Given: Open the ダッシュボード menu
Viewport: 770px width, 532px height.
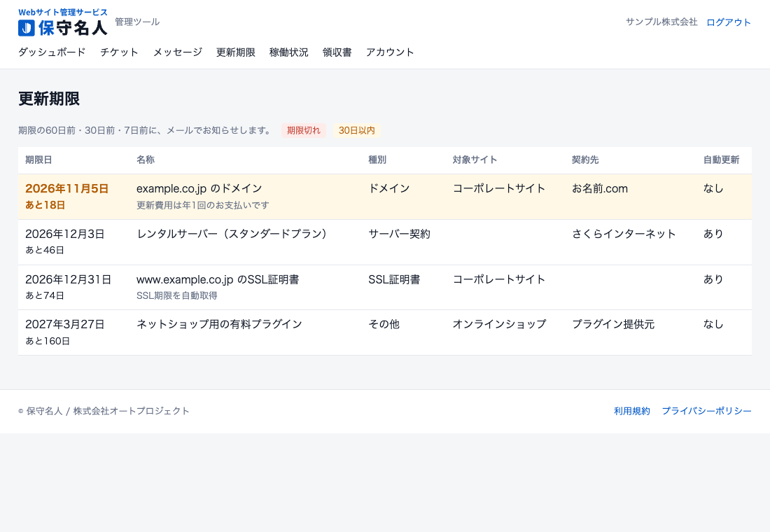Looking at the screenshot, I should pyautogui.click(x=52, y=52).
